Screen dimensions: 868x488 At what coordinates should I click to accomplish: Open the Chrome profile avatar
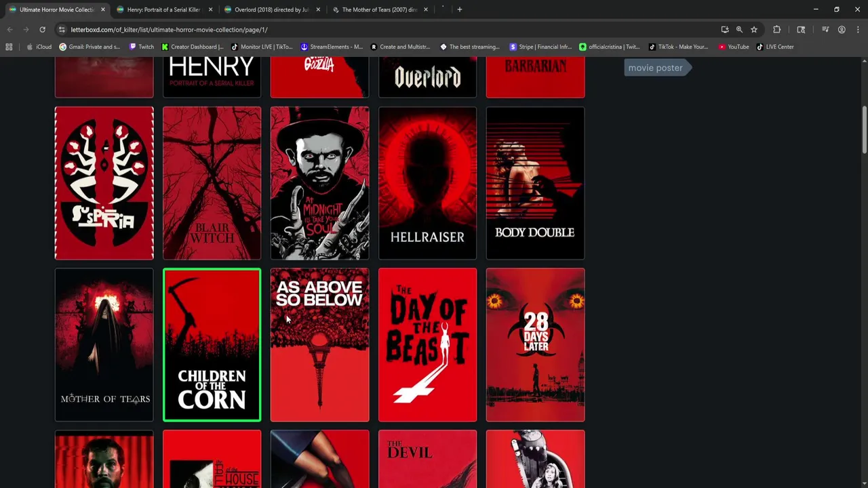[842, 30]
